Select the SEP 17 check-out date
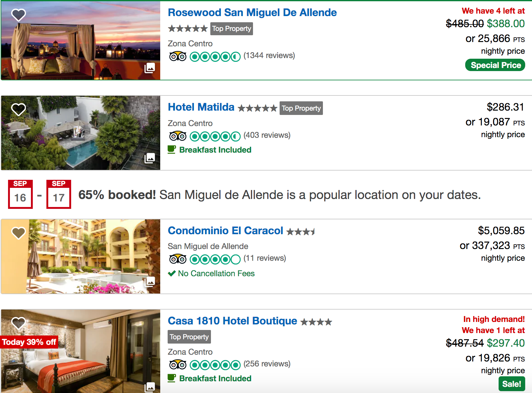Viewport: 532px width, 393px height. (59, 194)
